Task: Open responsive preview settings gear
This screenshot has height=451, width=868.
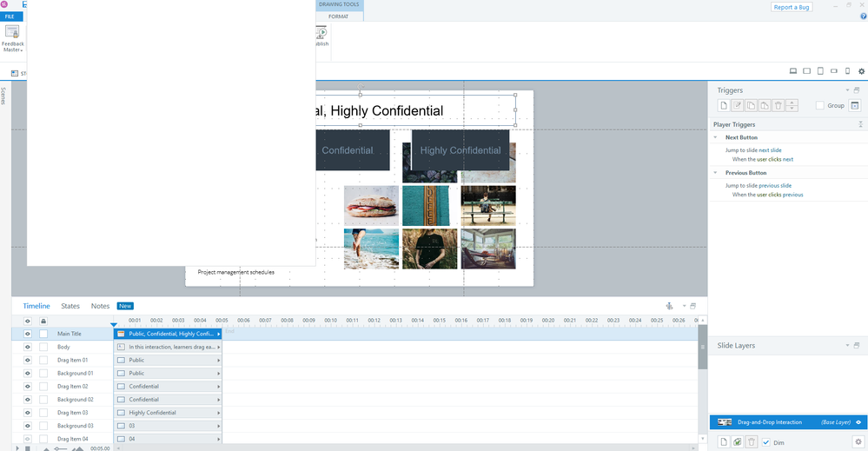Action: [x=861, y=71]
